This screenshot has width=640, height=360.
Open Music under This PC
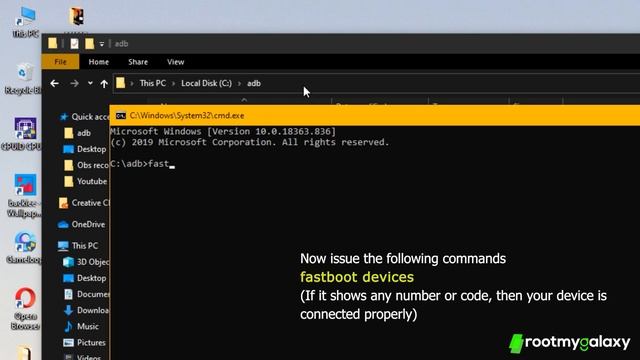(81, 327)
